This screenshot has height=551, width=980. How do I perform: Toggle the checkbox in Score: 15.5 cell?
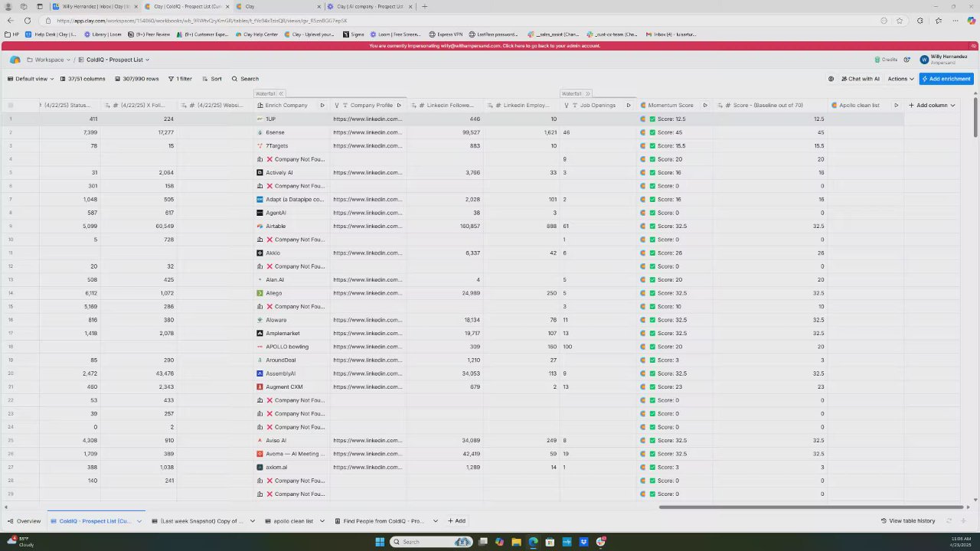(x=652, y=146)
